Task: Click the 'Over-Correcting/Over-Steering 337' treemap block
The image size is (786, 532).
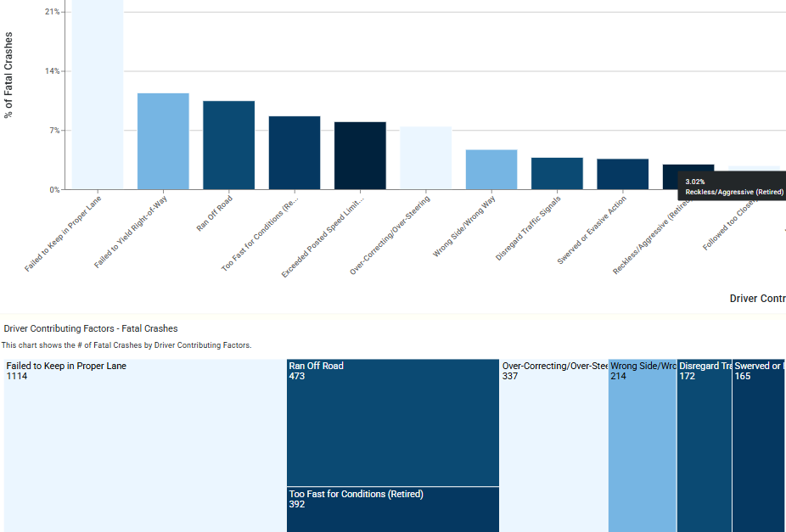Action: pos(552,441)
